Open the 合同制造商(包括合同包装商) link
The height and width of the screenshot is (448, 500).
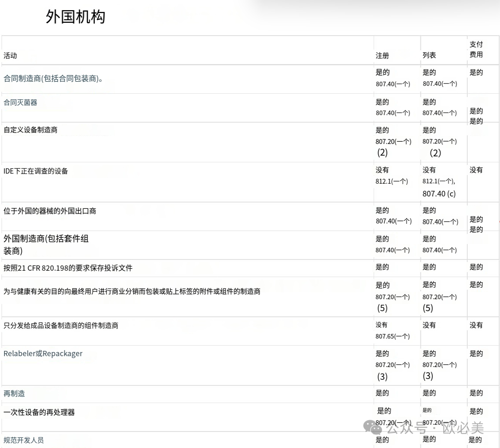(53, 79)
